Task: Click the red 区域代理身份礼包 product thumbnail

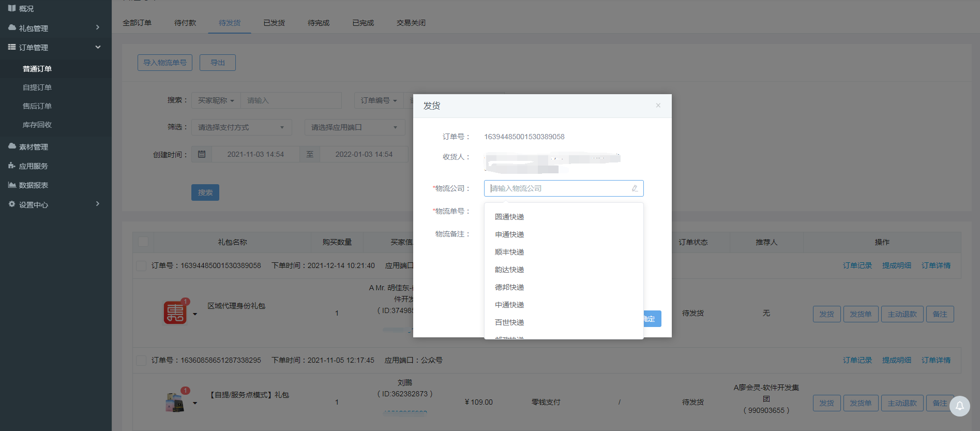Action: coord(175,313)
